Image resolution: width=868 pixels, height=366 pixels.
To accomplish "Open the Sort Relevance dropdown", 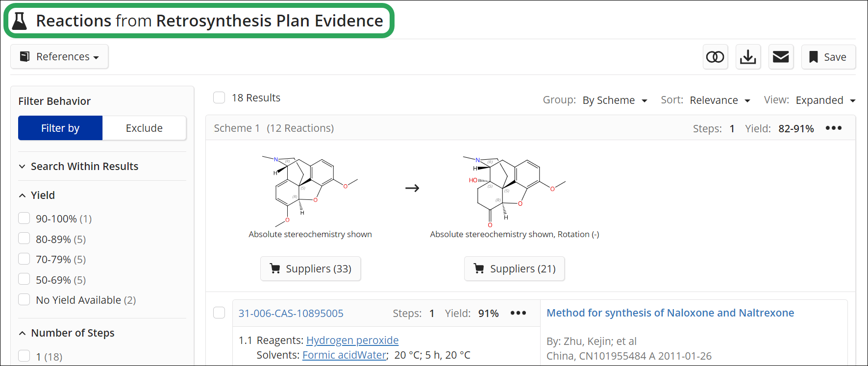I will (x=720, y=100).
